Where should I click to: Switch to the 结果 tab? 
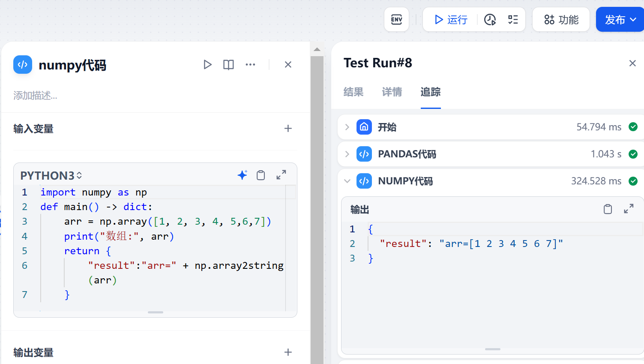(353, 92)
